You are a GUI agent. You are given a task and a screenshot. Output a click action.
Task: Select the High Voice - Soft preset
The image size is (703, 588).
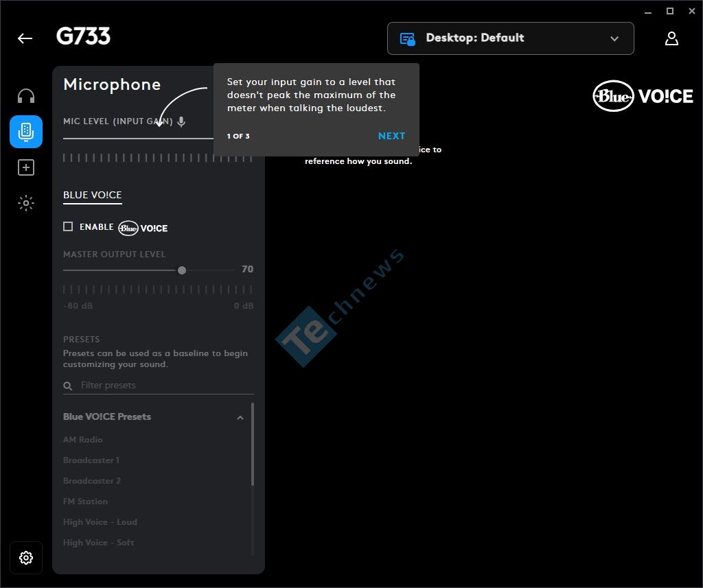[x=98, y=543]
